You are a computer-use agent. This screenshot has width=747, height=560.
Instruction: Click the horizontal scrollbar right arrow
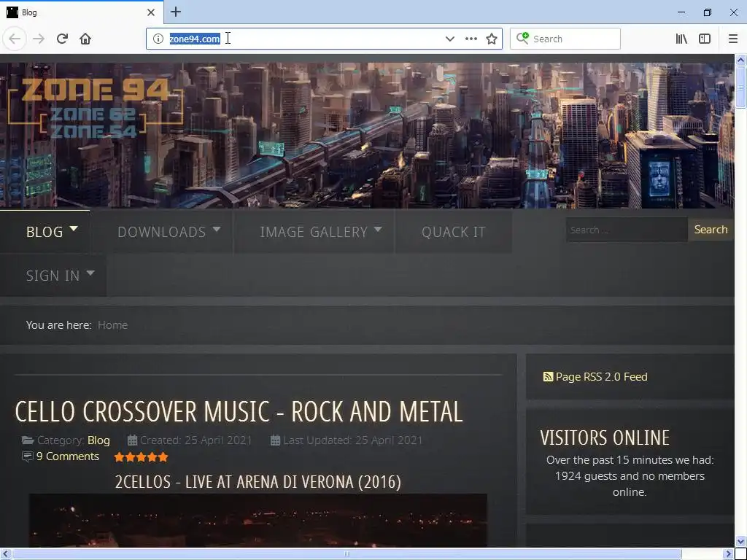pyautogui.click(x=729, y=554)
